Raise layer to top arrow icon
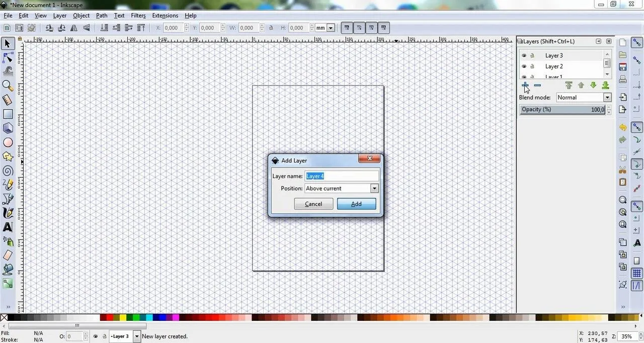644x343 pixels. pyautogui.click(x=569, y=85)
